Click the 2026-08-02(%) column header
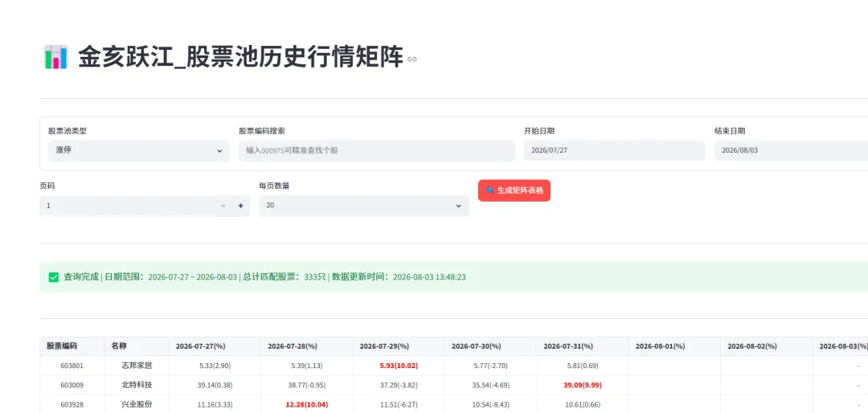The width and height of the screenshot is (868, 413). pos(766,346)
